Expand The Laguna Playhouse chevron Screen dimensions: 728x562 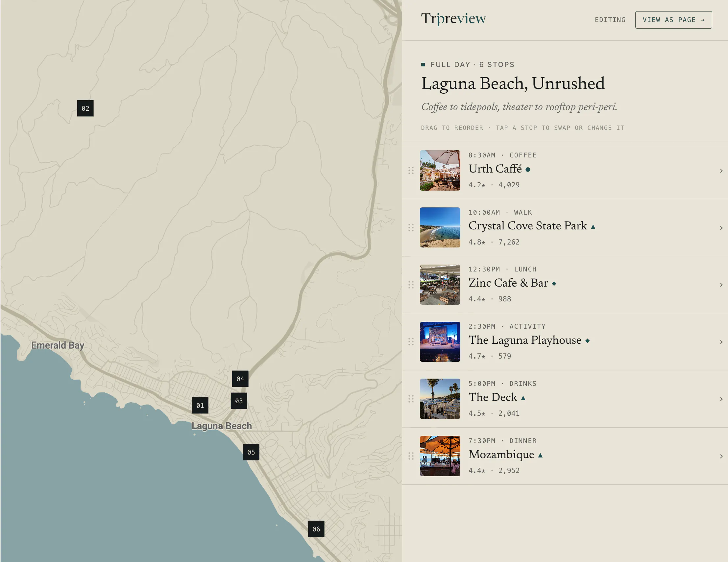tap(721, 342)
